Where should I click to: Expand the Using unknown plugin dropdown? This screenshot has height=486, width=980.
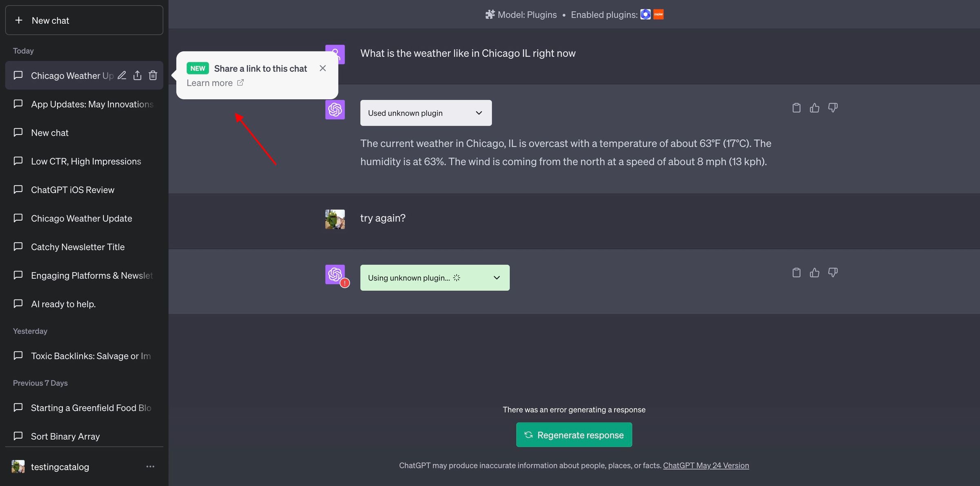(496, 277)
